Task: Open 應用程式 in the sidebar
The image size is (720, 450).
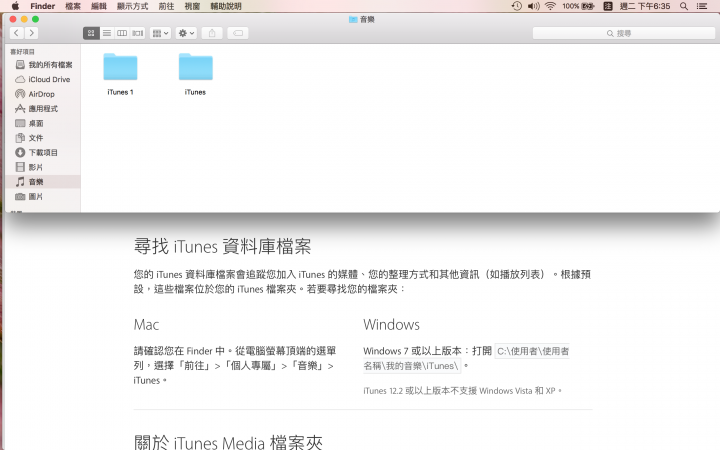Action: tap(44, 109)
